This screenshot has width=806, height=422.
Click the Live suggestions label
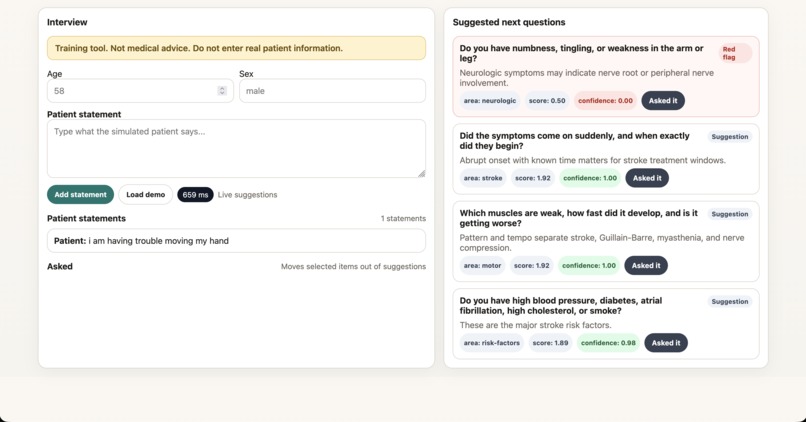pyautogui.click(x=247, y=195)
